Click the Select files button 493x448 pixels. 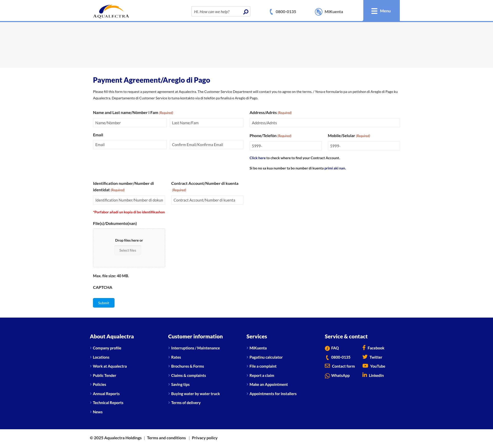[128, 250]
